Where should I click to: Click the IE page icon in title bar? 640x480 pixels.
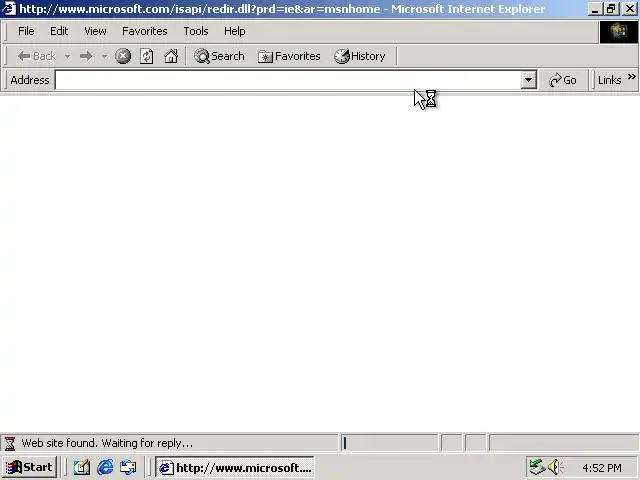click(x=9, y=8)
